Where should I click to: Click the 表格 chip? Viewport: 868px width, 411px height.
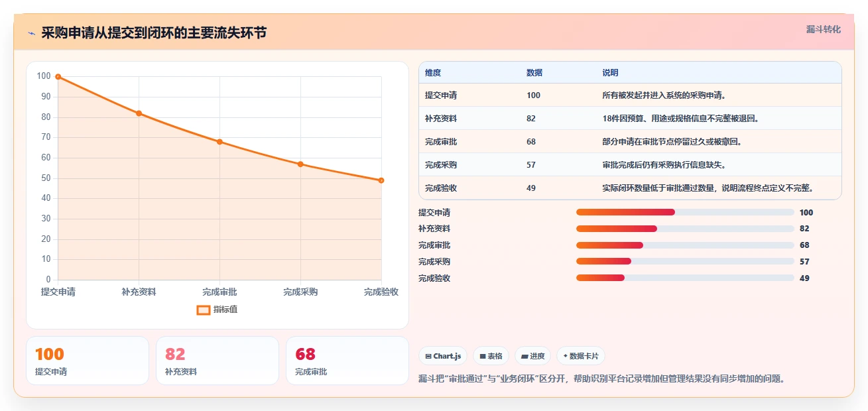(x=491, y=356)
